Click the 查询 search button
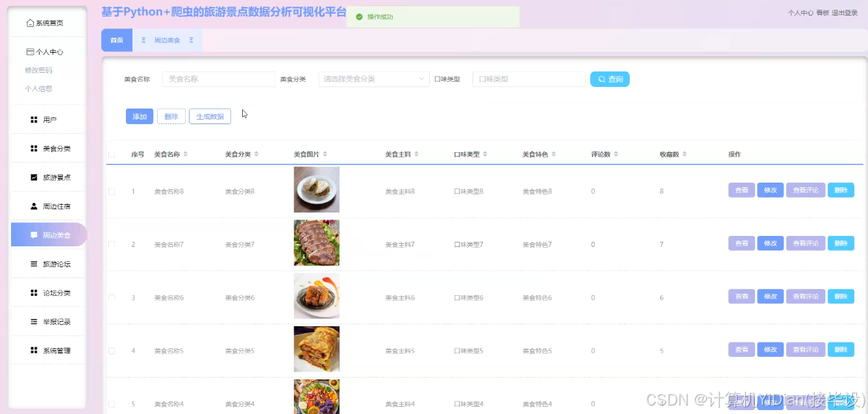Screen dimensions: 868x414 point(610,79)
